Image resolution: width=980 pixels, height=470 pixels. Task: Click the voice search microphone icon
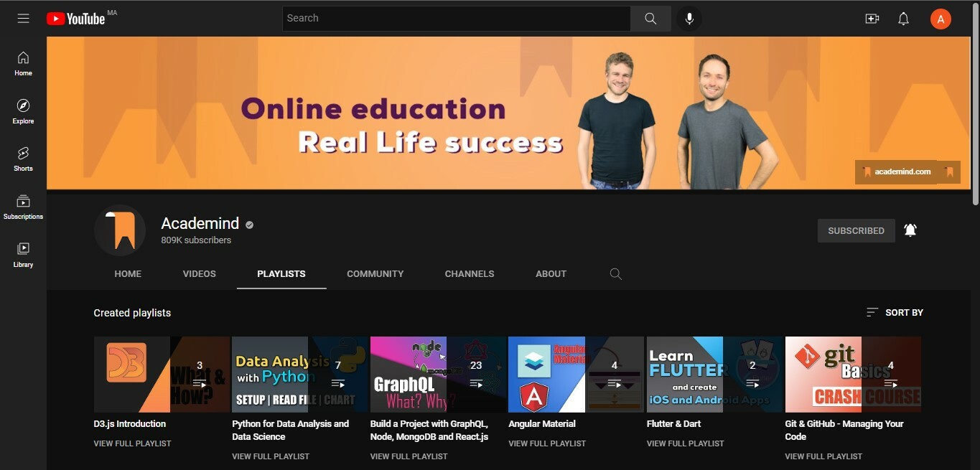coord(689,18)
